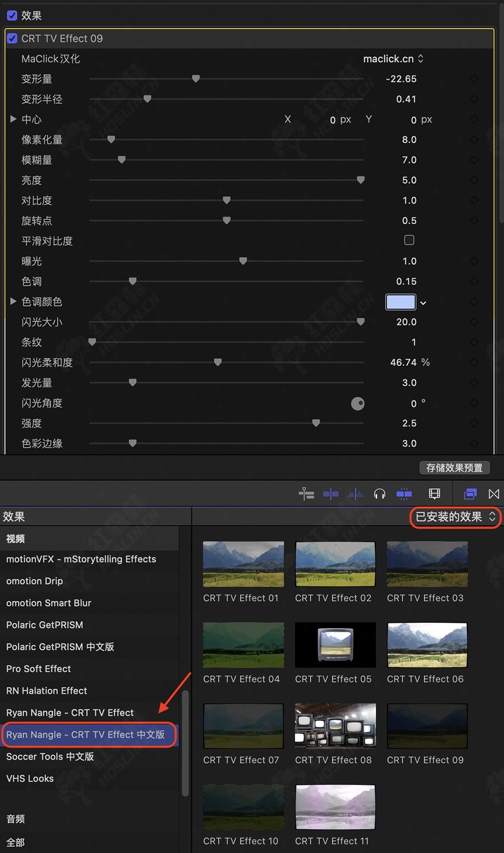Select the CRT TV Effect 08 thumbnail
504x853 pixels.
[x=335, y=726]
